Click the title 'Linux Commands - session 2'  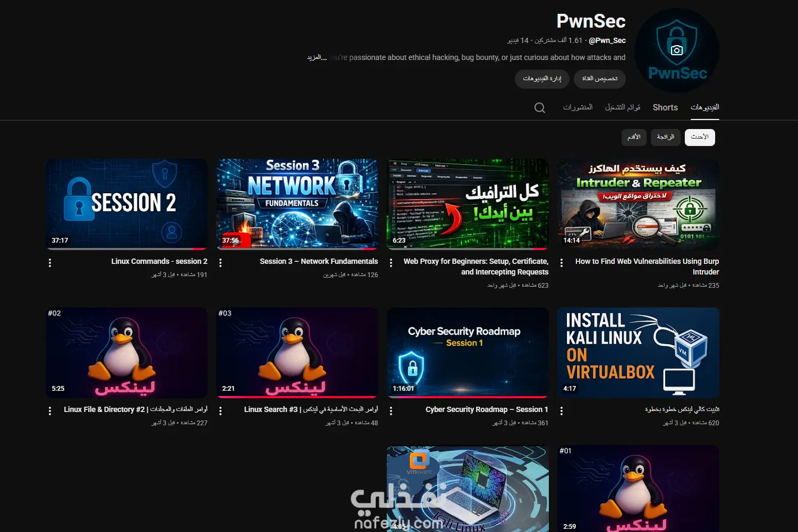click(159, 261)
